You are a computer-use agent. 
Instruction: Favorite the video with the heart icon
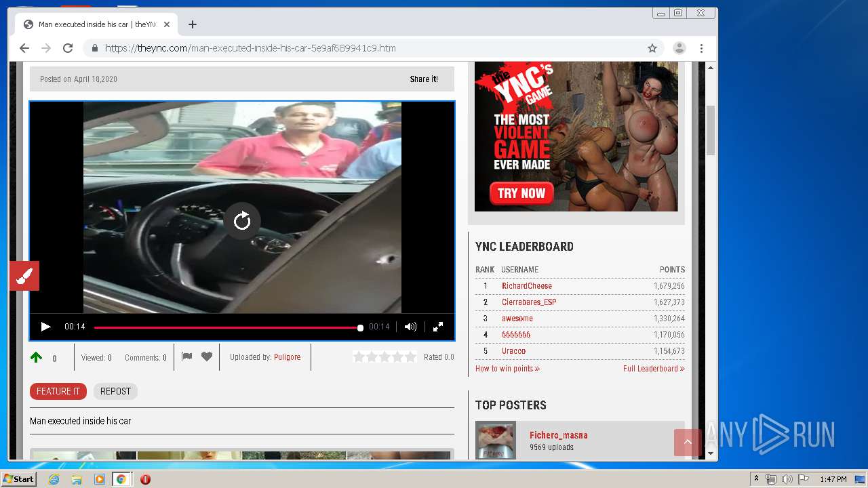pyautogui.click(x=207, y=357)
